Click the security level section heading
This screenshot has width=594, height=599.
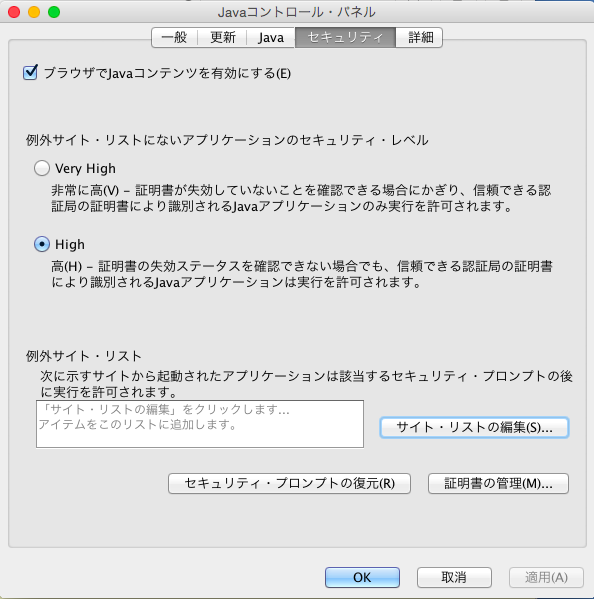click(x=227, y=140)
